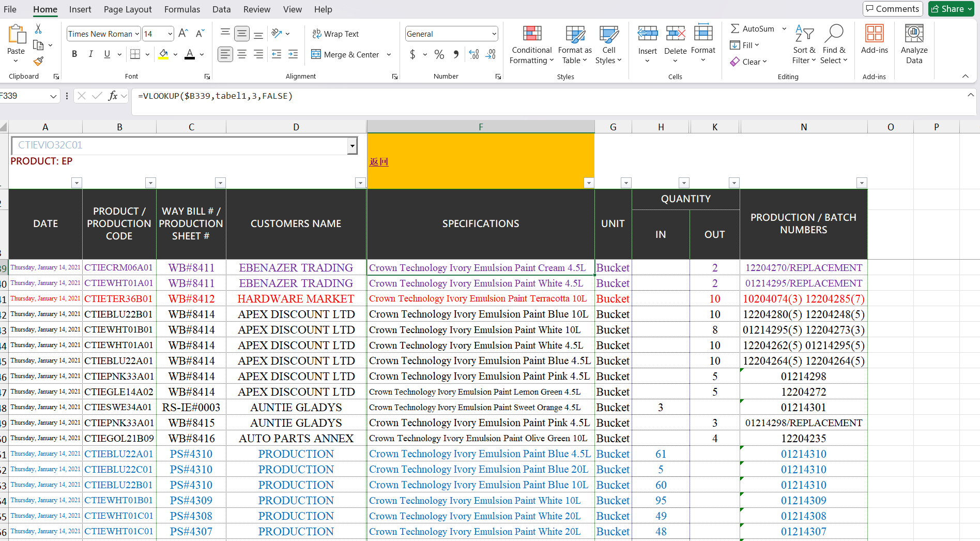Toggle Italic formatting

coord(91,54)
